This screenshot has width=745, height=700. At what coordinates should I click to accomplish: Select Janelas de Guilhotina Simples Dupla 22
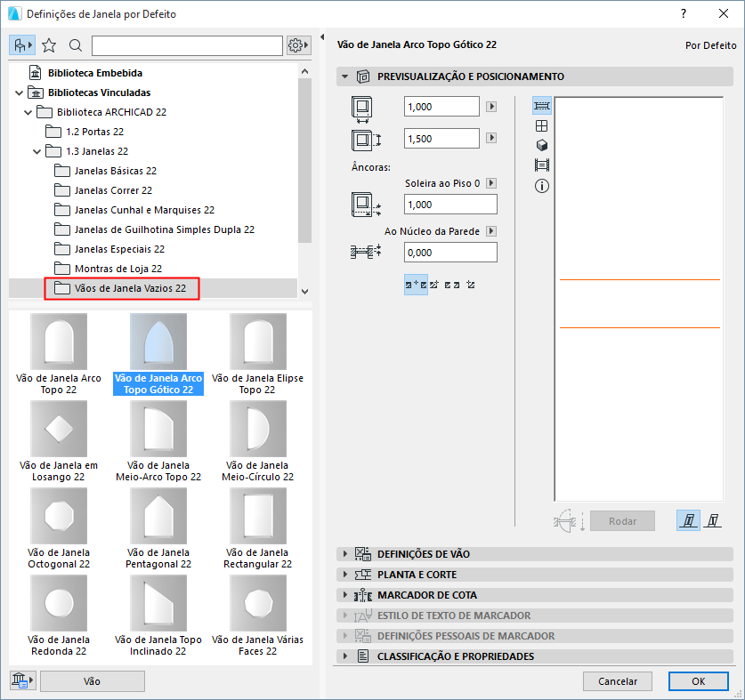point(154,229)
